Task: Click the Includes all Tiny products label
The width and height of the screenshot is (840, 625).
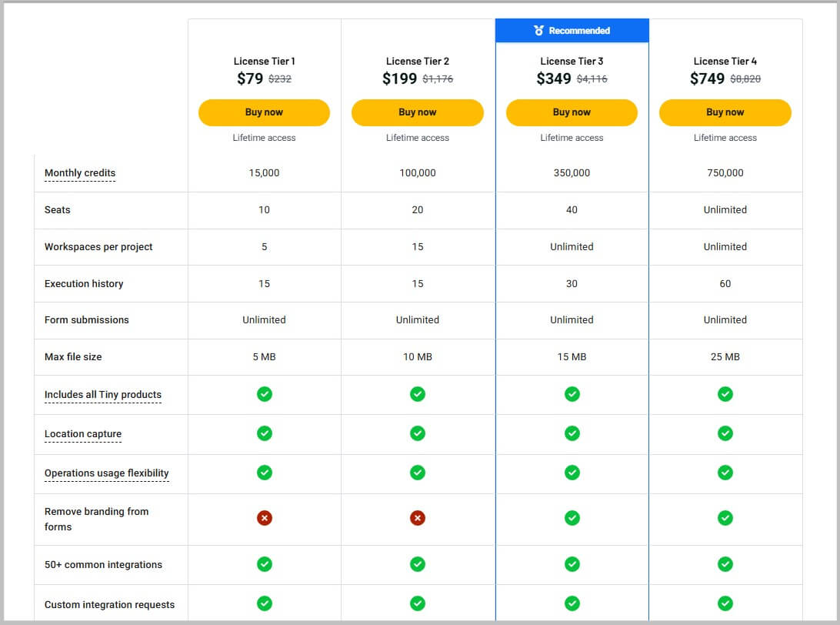Action: tap(102, 394)
